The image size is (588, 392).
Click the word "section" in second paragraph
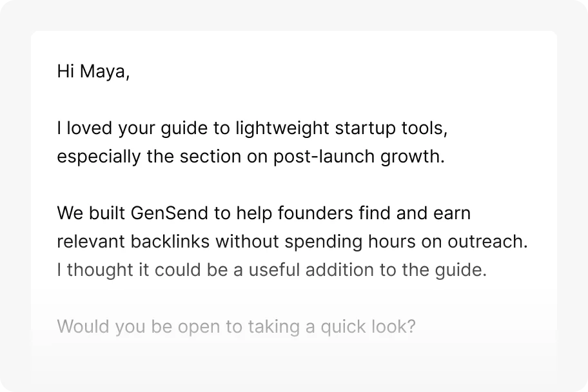(210, 157)
